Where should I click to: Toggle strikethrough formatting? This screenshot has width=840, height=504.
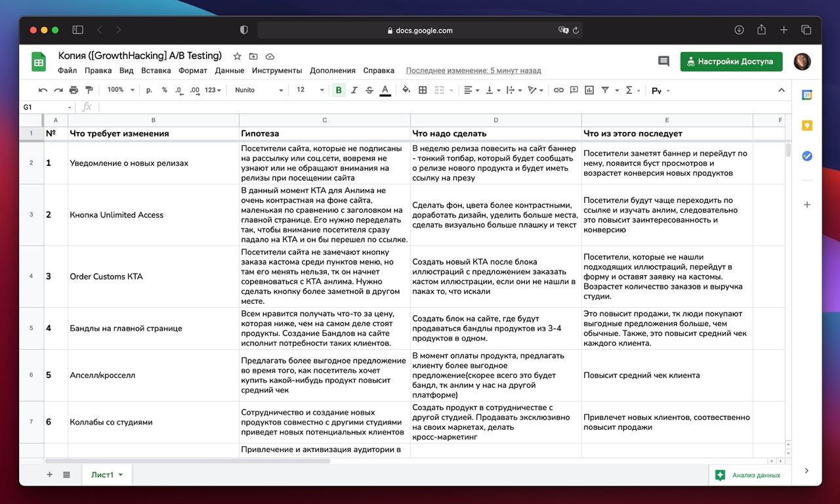369,90
